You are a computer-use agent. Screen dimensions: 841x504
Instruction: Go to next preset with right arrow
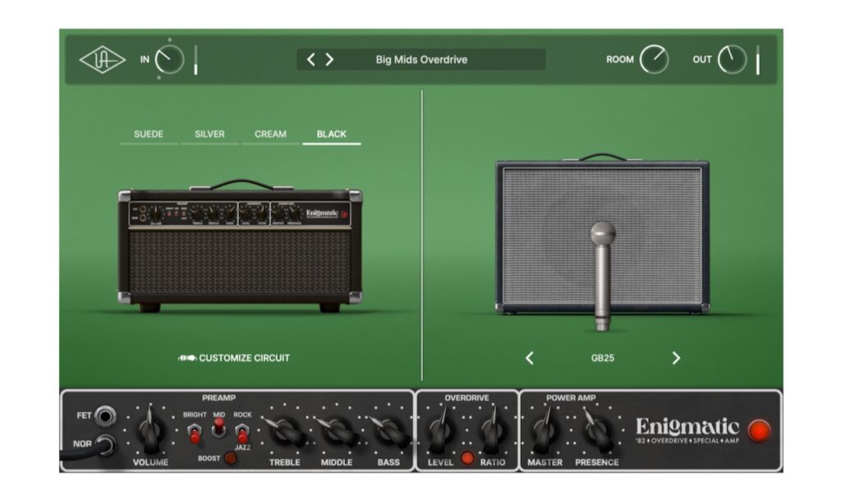(329, 60)
